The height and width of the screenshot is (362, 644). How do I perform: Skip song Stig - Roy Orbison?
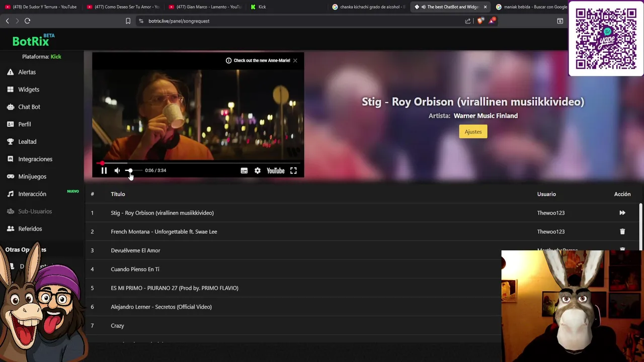(622, 213)
